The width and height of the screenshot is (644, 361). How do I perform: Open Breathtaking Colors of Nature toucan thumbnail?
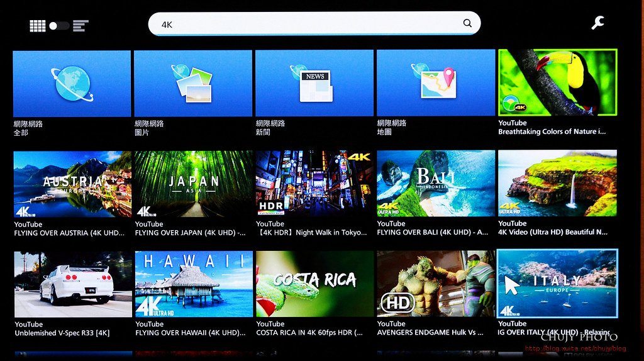tap(558, 82)
